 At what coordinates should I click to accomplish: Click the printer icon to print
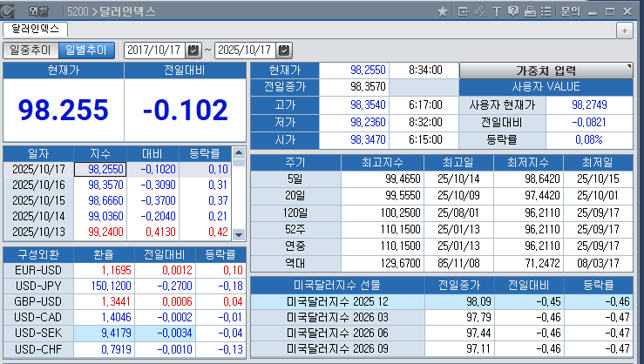pyautogui.click(x=529, y=10)
